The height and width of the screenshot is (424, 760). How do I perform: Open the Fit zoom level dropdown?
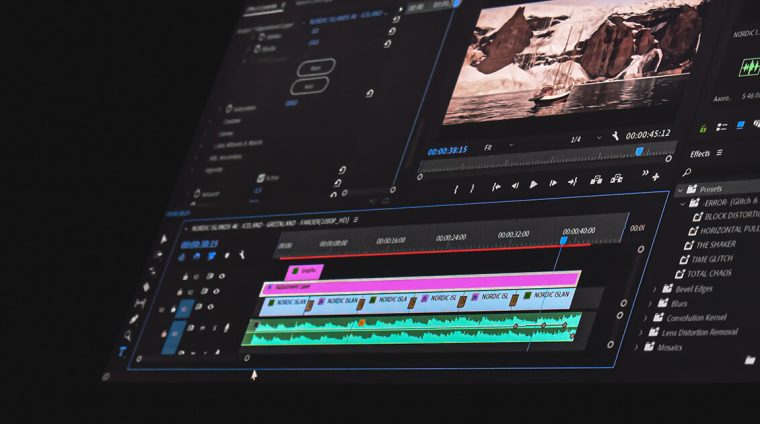pos(499,146)
